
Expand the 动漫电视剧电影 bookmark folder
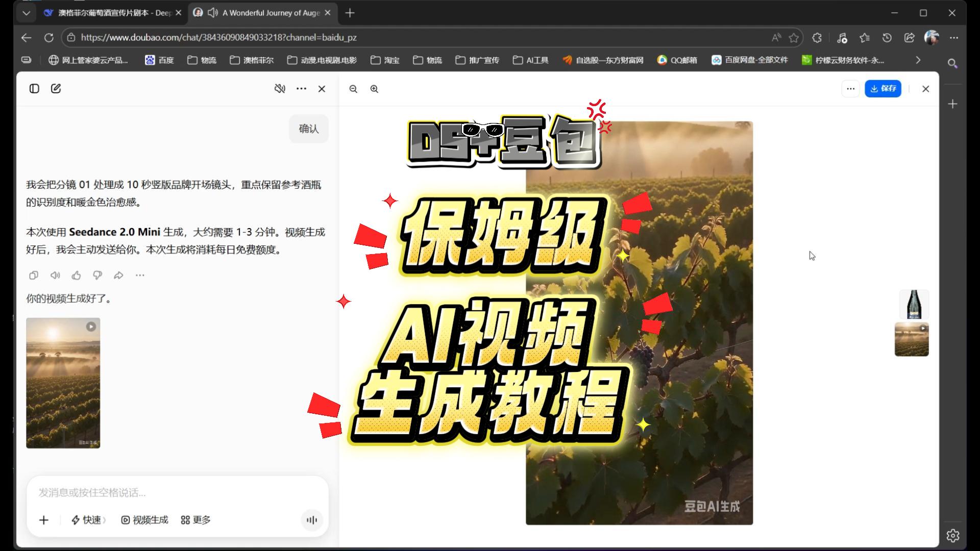click(322, 60)
